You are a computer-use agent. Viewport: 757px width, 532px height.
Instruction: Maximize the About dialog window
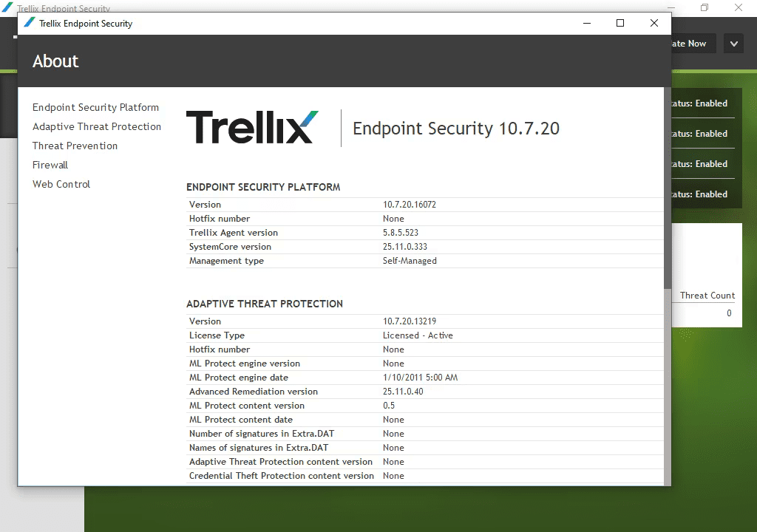tap(620, 23)
